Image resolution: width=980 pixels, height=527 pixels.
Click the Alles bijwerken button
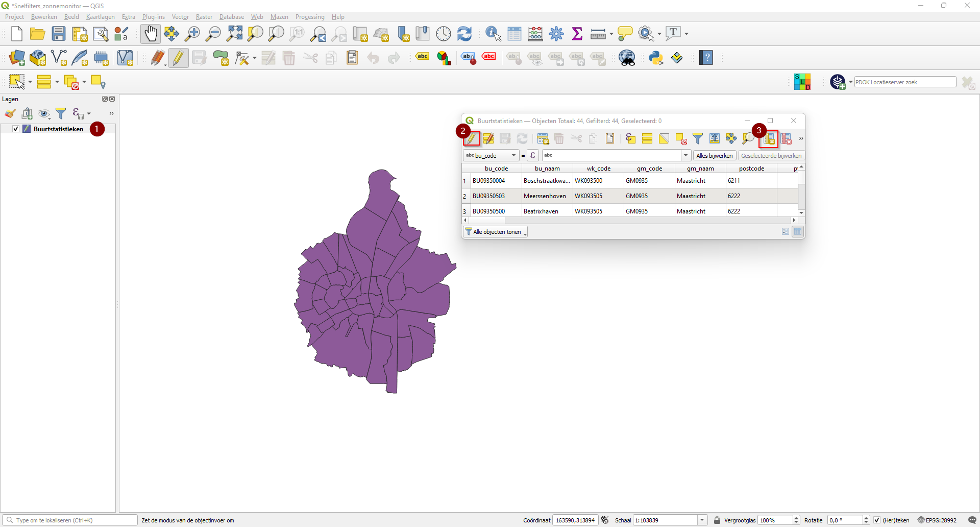pos(715,155)
